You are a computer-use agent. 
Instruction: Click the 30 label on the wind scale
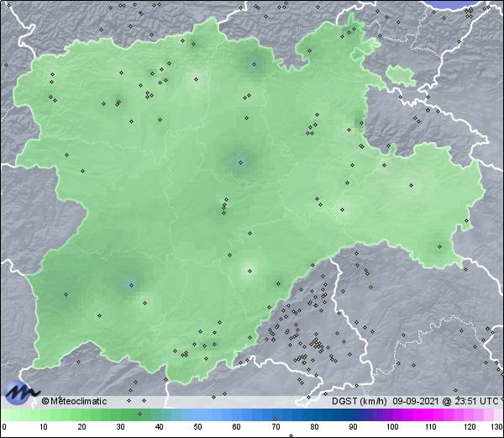coord(120,427)
